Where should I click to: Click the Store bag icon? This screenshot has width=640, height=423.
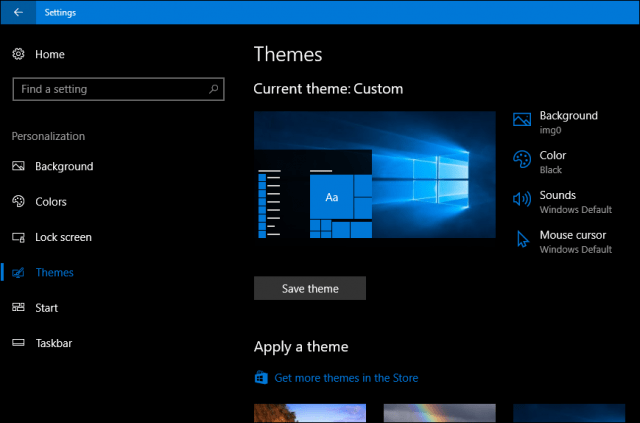click(261, 378)
